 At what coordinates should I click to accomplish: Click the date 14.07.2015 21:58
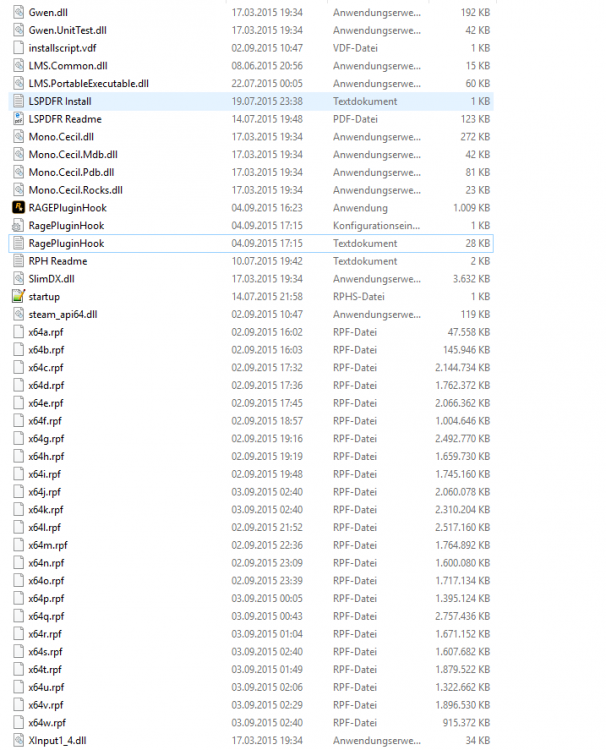pos(267,297)
